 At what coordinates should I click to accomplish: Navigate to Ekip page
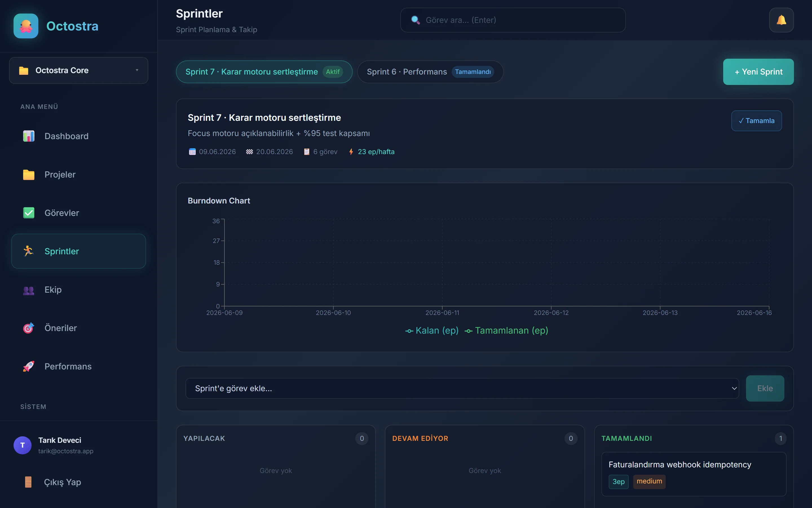pyautogui.click(x=78, y=290)
